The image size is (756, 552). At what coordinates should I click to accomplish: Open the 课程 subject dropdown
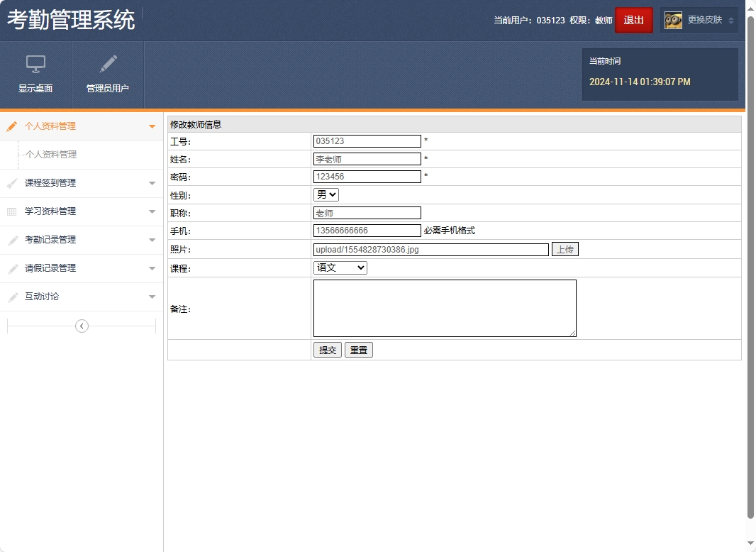click(x=340, y=267)
